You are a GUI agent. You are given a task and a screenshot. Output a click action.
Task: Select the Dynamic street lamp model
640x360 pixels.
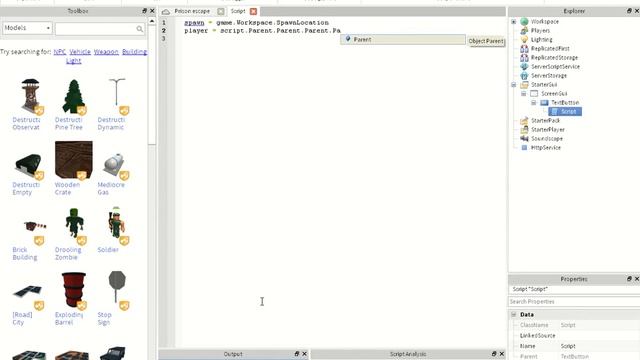click(117, 97)
